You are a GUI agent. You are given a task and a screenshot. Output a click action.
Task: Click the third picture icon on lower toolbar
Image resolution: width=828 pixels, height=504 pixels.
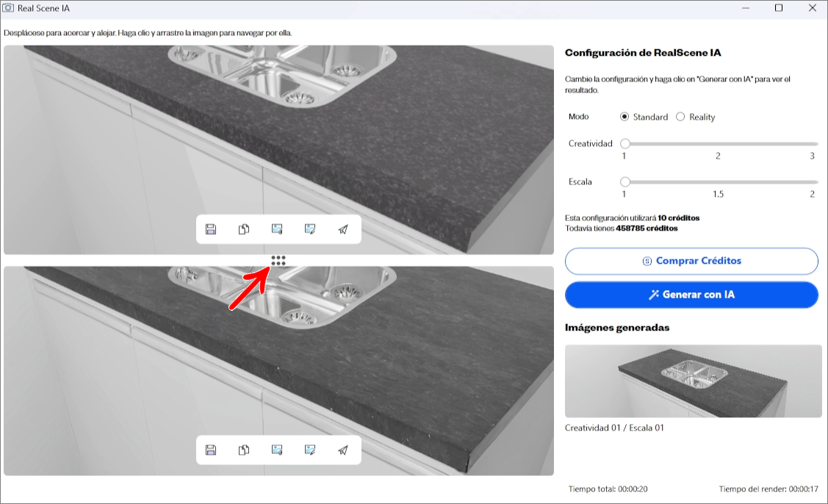[277, 450]
